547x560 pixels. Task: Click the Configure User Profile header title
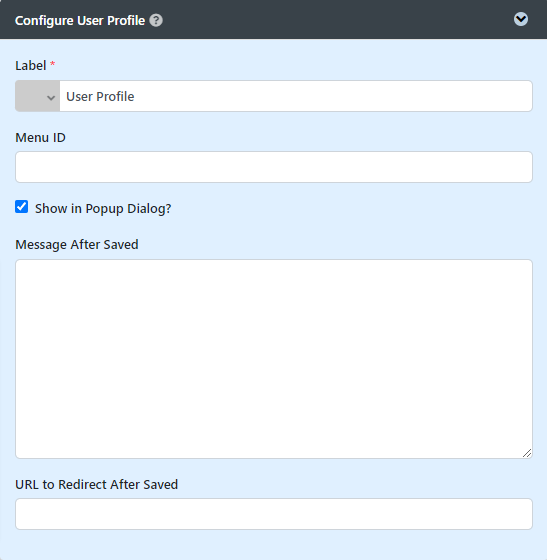(x=80, y=21)
